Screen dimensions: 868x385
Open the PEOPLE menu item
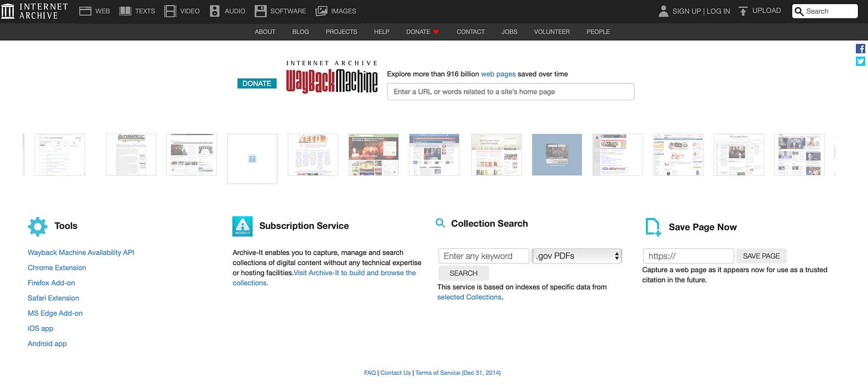599,32
